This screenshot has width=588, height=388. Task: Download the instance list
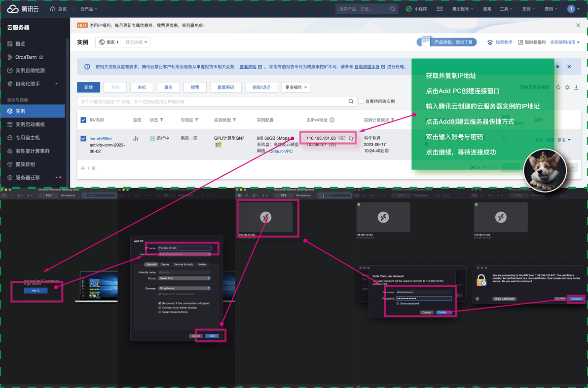[x=576, y=87]
